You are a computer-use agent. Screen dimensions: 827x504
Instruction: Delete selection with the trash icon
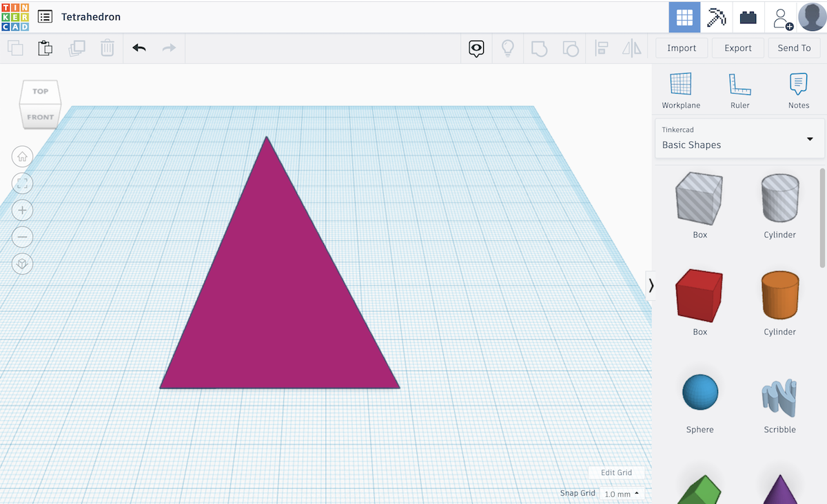tap(108, 48)
